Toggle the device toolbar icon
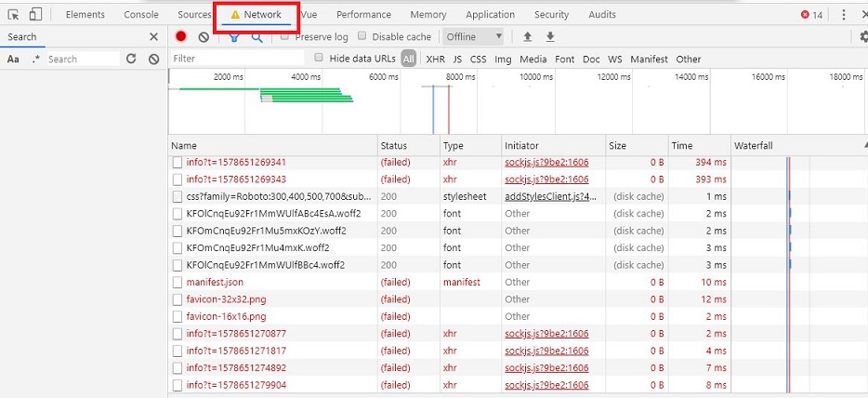The height and width of the screenshot is (398, 868). pyautogui.click(x=35, y=15)
